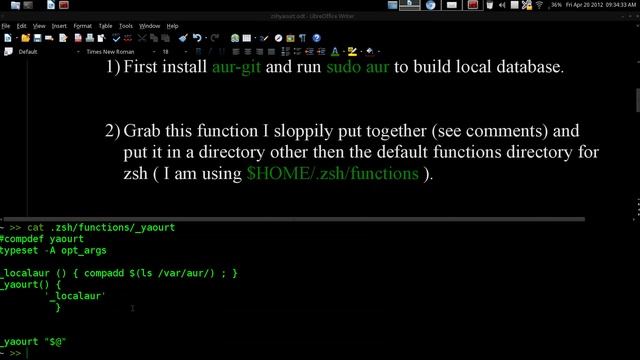The image size is (640, 360).
Task: Apply the Background Color paint bucket
Action: point(370,51)
